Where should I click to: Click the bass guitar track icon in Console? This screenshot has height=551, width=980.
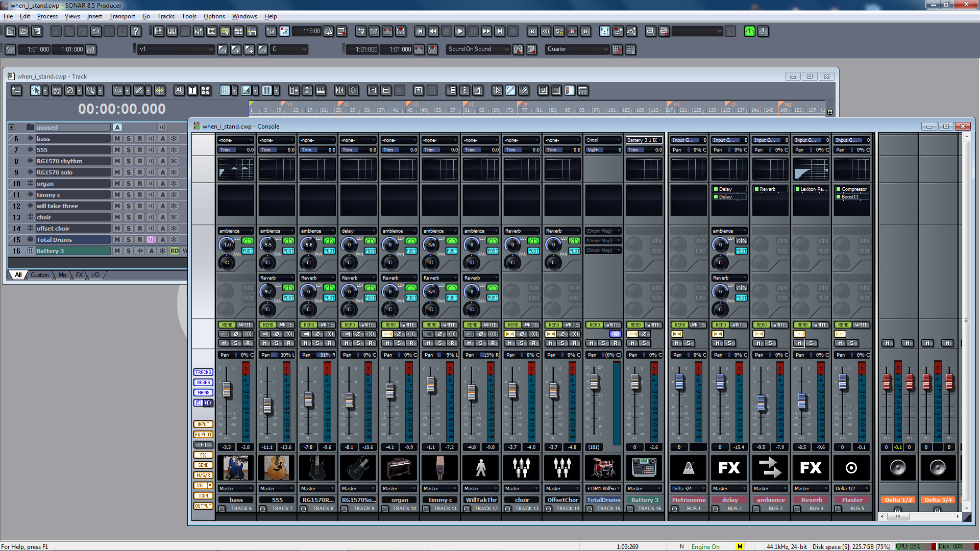pyautogui.click(x=236, y=467)
